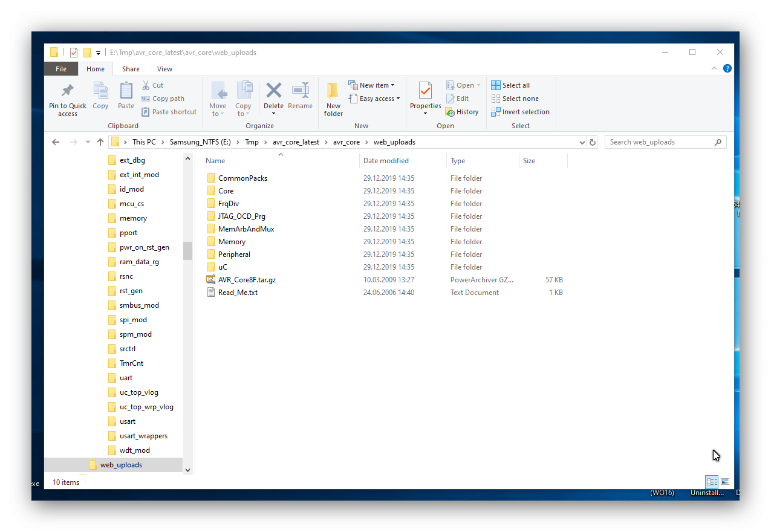Open the New item dropdown
This screenshot has width=771, height=532.
click(x=371, y=85)
